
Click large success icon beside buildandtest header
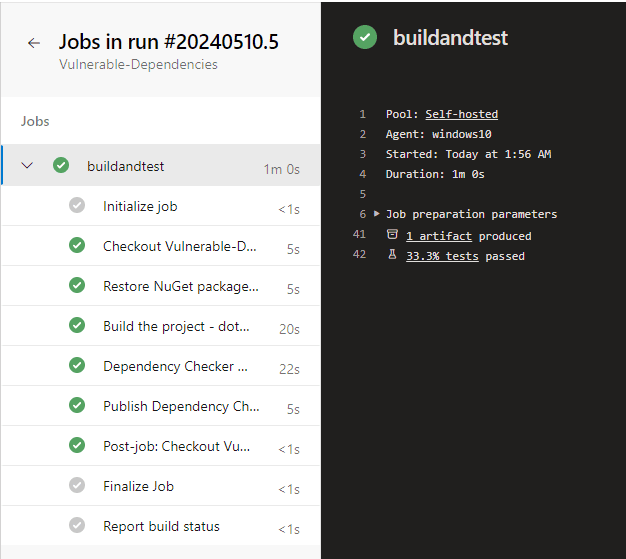[365, 37]
